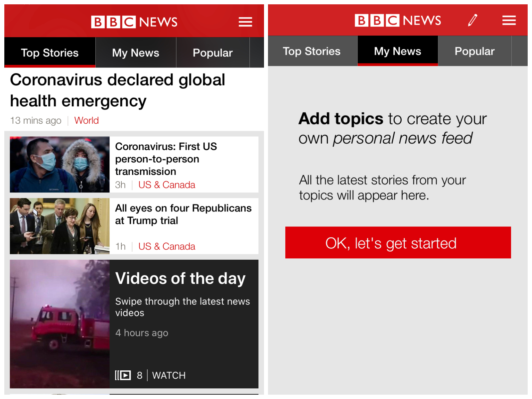
Task: Tap the Republicans at Trump trial thumbnail
Action: click(x=60, y=226)
